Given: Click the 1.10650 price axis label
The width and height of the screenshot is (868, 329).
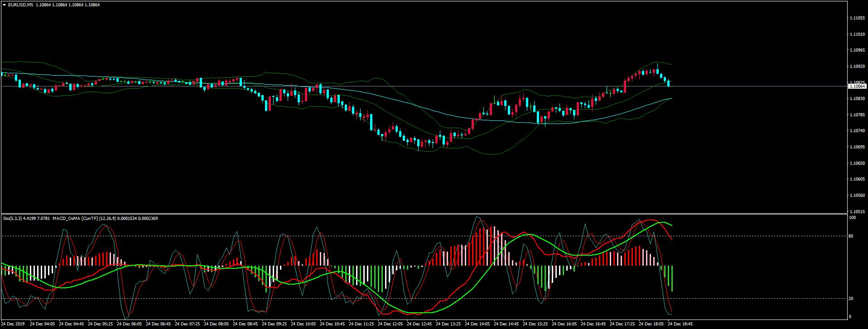Looking at the screenshot, I should point(858,163).
